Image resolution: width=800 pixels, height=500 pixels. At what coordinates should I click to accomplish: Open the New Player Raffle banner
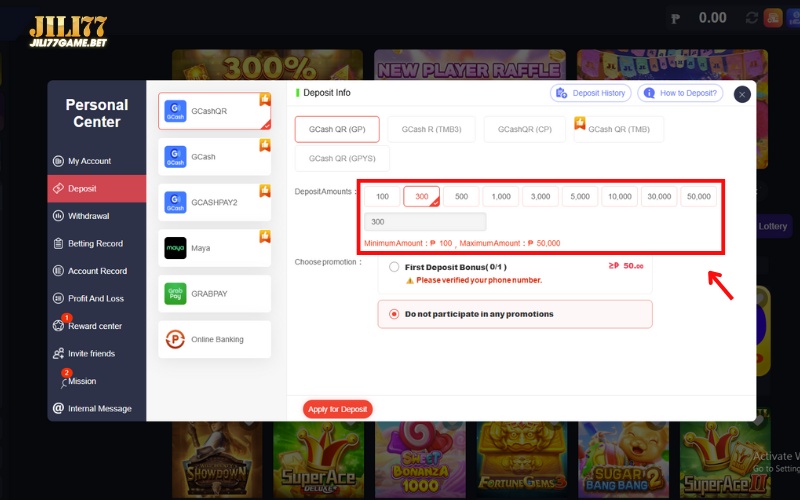pos(470,65)
